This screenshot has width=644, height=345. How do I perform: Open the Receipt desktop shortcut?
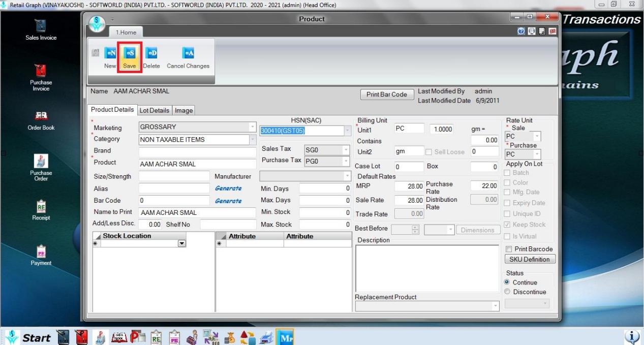tap(41, 207)
